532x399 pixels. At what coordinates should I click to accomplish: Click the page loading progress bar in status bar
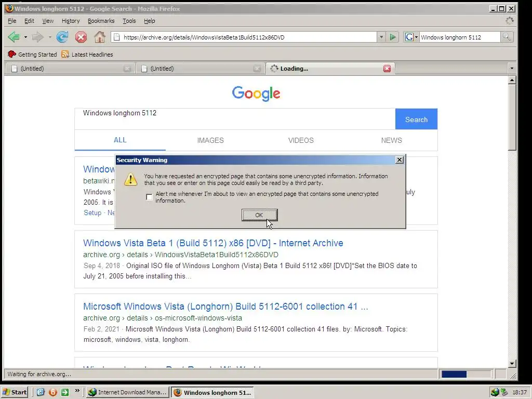[466, 374]
